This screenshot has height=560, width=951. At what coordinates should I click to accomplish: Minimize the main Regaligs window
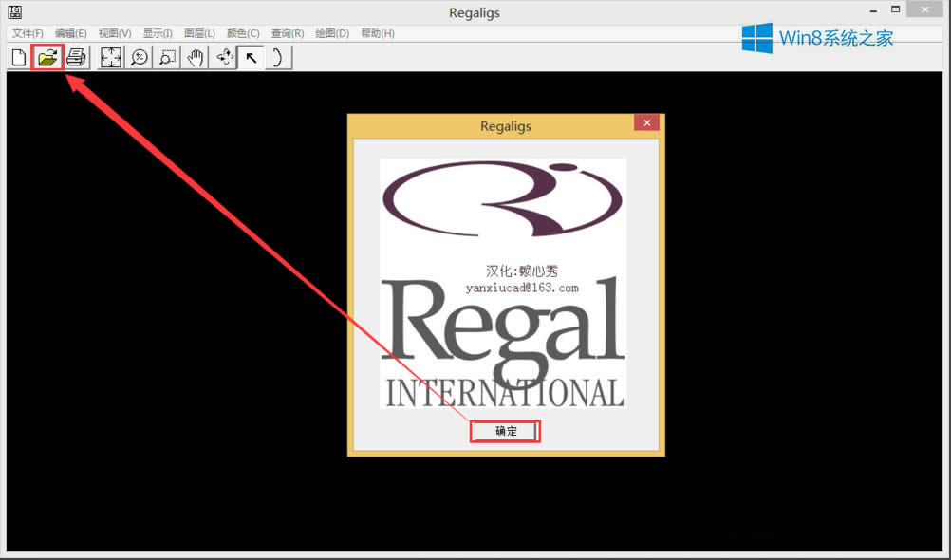tap(873, 10)
